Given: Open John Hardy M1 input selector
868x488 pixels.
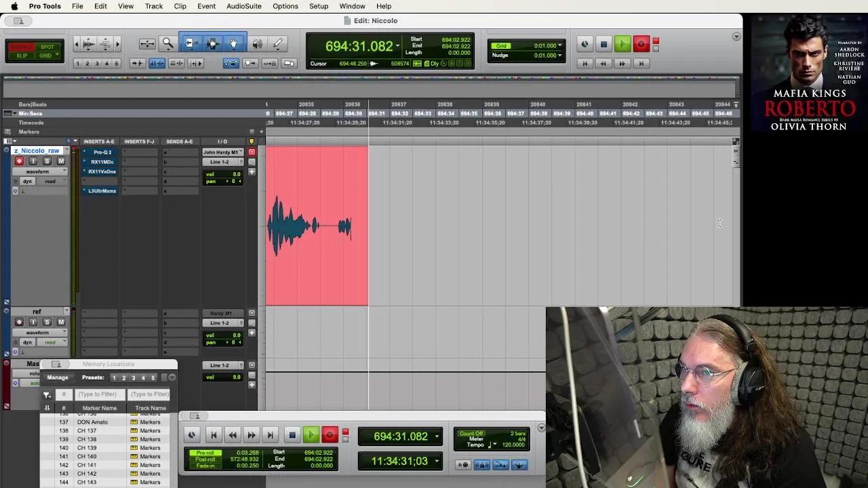Looking at the screenshot, I should coord(222,152).
